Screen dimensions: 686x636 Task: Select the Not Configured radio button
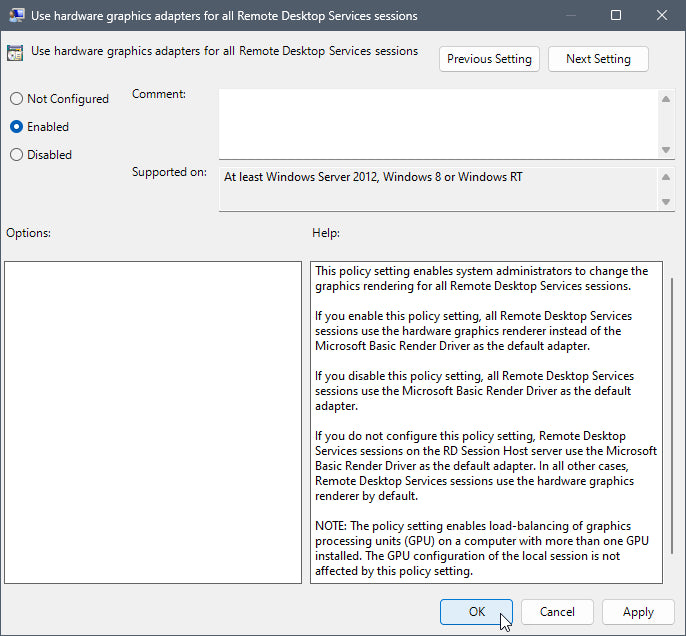(x=16, y=99)
